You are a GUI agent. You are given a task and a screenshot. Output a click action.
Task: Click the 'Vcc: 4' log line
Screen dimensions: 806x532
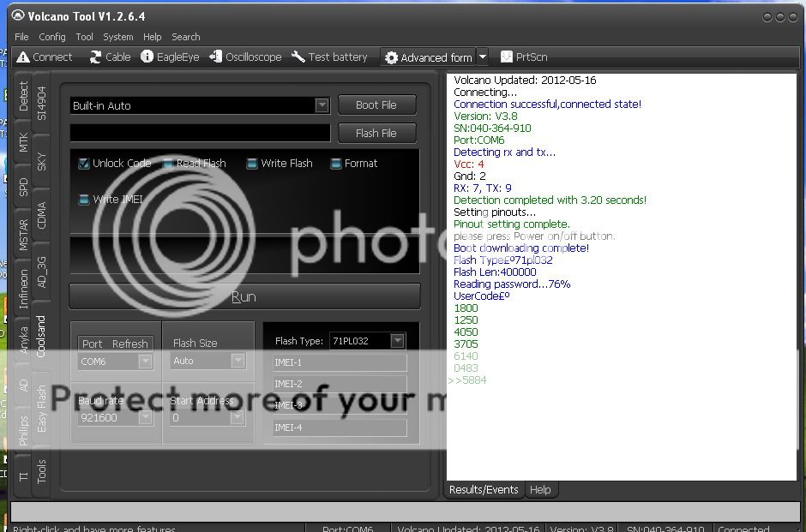coord(469,164)
